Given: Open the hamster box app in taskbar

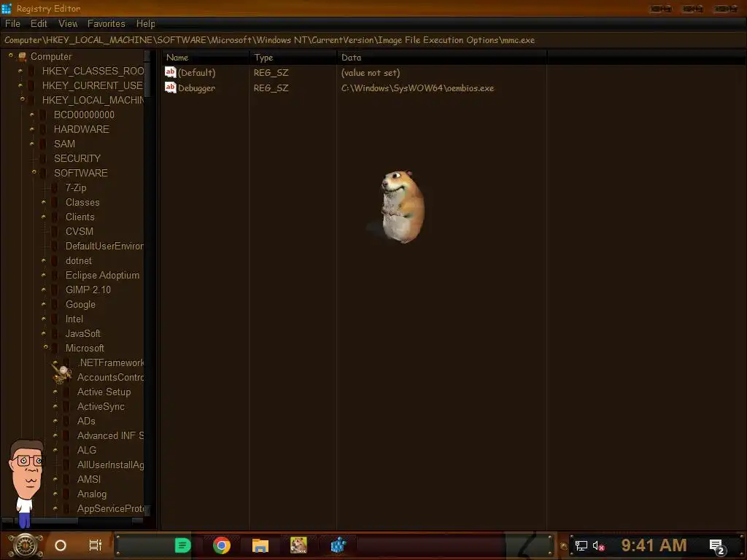Looking at the screenshot, I should coord(298,545).
